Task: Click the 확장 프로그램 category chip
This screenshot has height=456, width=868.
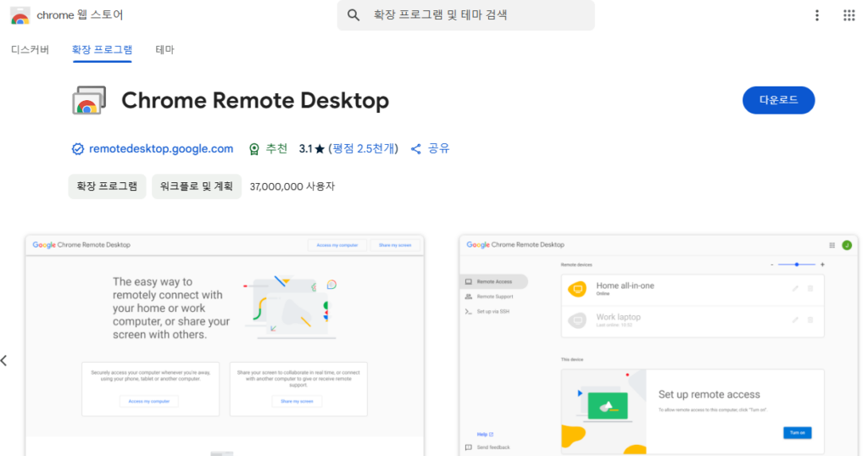Action: 107,186
